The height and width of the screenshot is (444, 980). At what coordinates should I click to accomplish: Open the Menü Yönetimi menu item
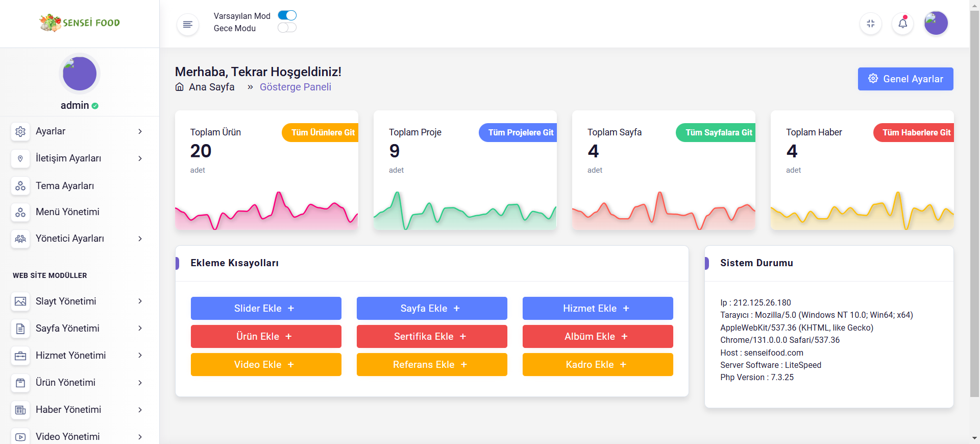coord(67,212)
